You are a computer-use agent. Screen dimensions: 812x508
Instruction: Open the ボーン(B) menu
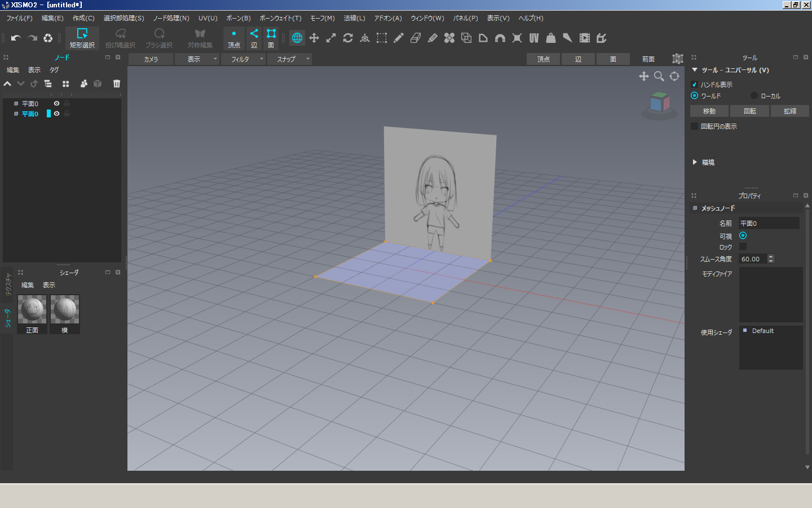239,18
